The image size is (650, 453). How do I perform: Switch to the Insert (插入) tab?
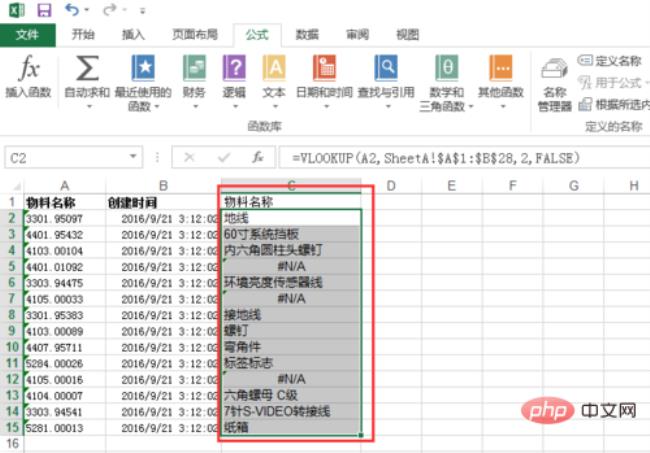tap(133, 34)
